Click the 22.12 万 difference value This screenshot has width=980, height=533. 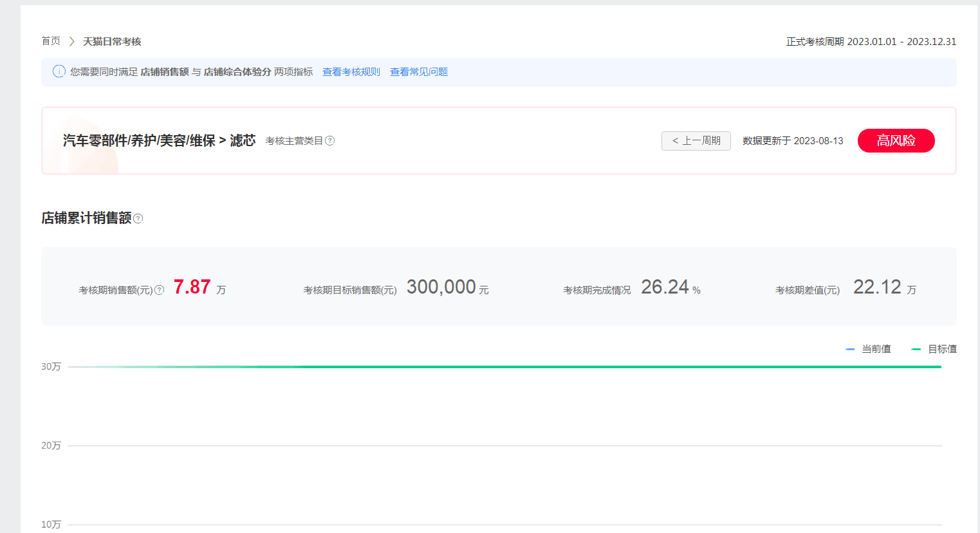point(885,287)
